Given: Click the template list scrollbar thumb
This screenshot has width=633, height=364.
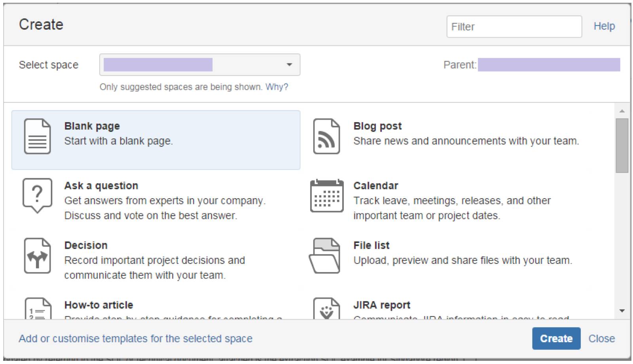Looking at the screenshot, I should 622,146.
